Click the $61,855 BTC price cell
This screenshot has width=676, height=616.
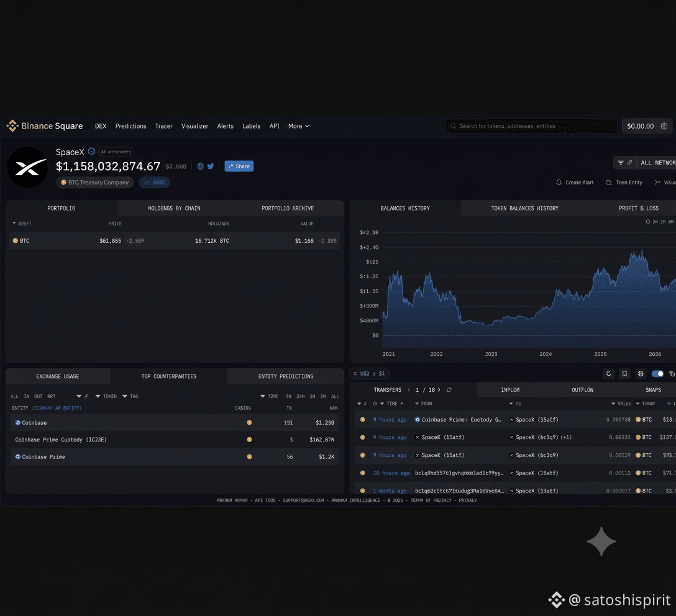(x=111, y=241)
